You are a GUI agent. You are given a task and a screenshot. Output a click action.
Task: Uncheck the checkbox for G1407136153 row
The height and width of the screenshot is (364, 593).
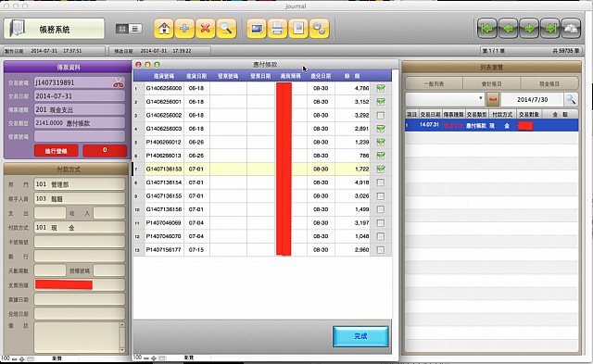pyautogui.click(x=381, y=169)
